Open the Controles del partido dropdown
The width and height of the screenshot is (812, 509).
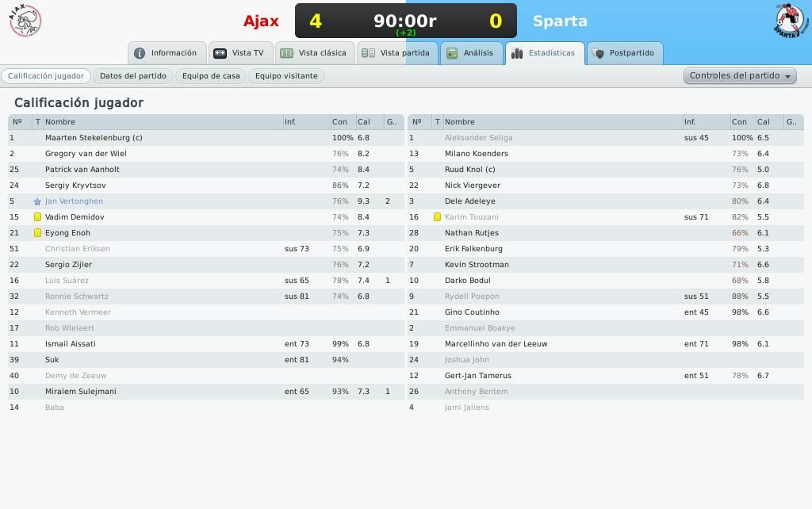(740, 75)
